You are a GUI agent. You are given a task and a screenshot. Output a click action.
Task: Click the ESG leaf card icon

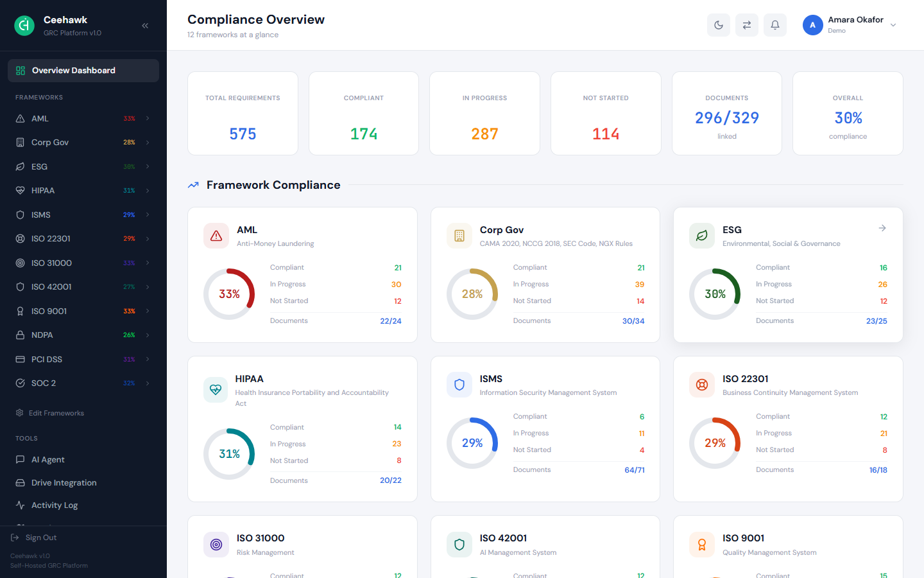(x=702, y=236)
